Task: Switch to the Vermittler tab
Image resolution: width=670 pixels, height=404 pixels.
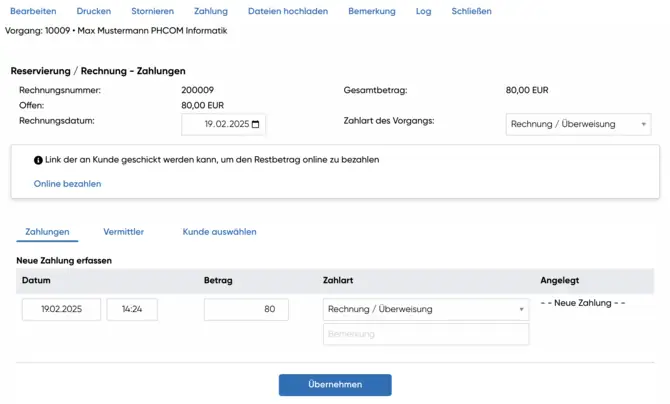Action: (123, 232)
